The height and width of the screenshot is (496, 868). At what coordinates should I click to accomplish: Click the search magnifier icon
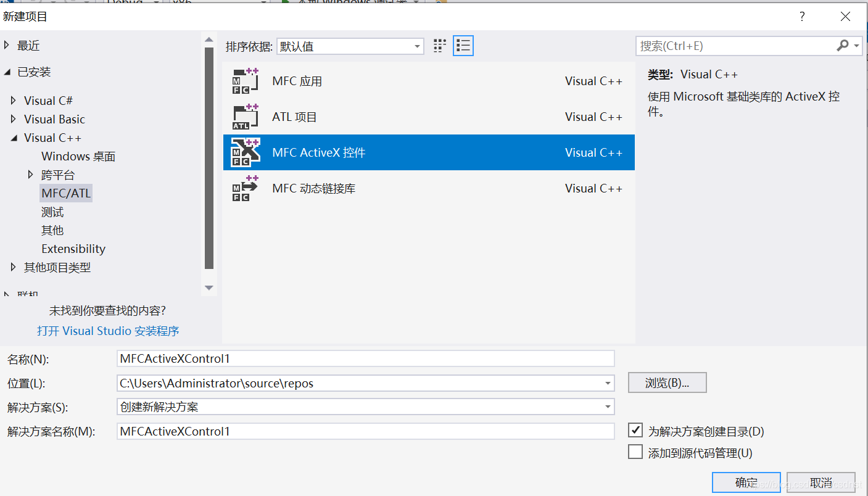point(842,46)
